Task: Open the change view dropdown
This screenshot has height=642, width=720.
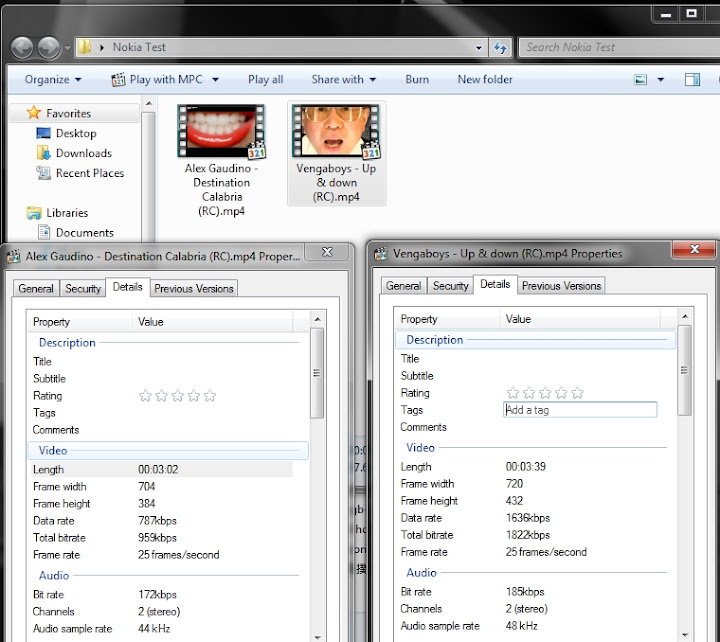Action: tap(661, 80)
